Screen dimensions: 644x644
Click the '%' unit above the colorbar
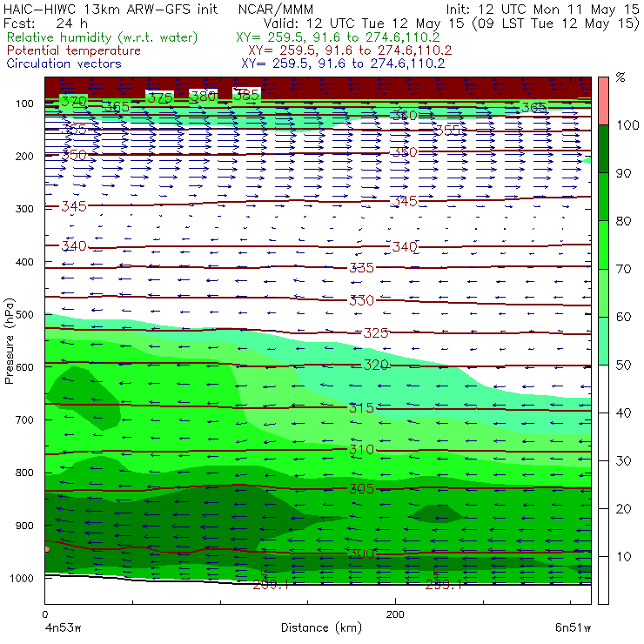[621, 77]
